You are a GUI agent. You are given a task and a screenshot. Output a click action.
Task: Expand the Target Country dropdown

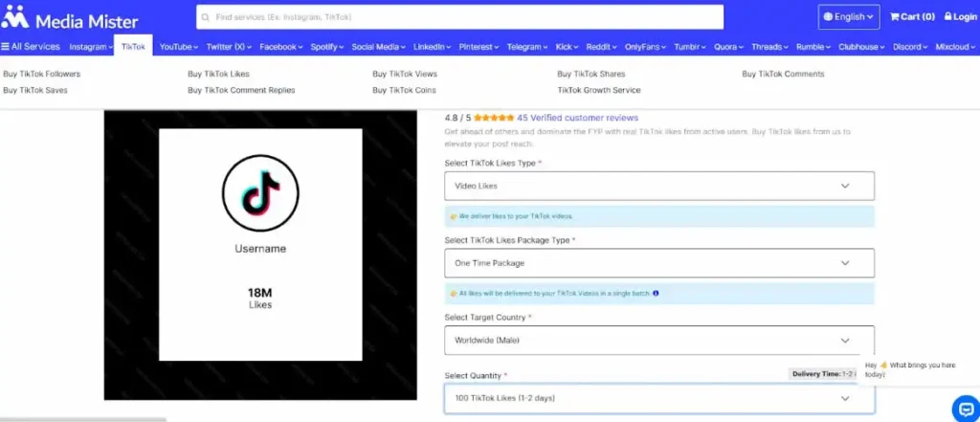pos(658,340)
